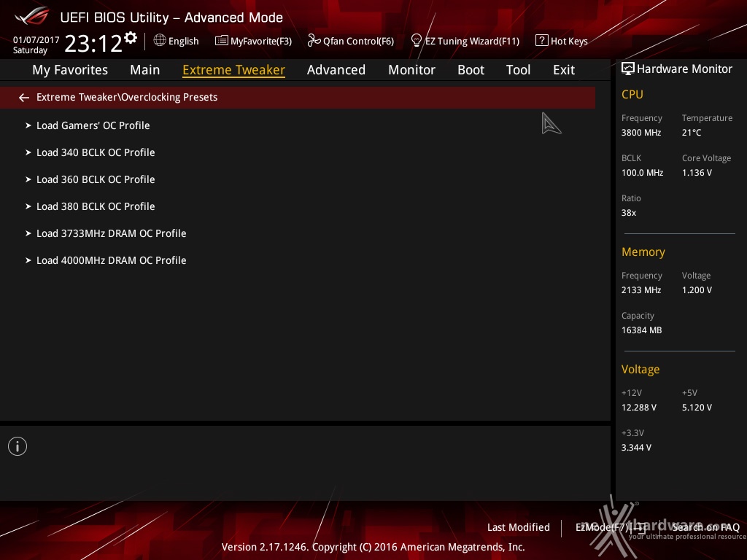Click the Hardware Monitor display icon

coord(628,69)
